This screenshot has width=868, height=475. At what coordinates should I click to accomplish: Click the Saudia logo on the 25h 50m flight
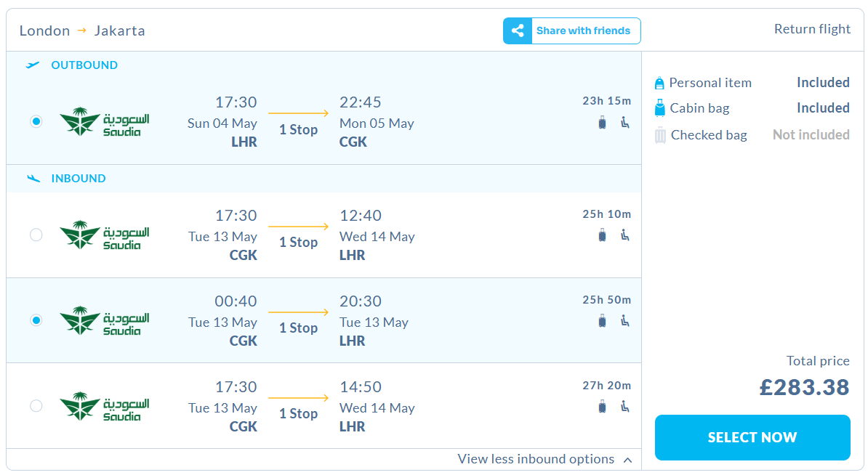(x=105, y=320)
